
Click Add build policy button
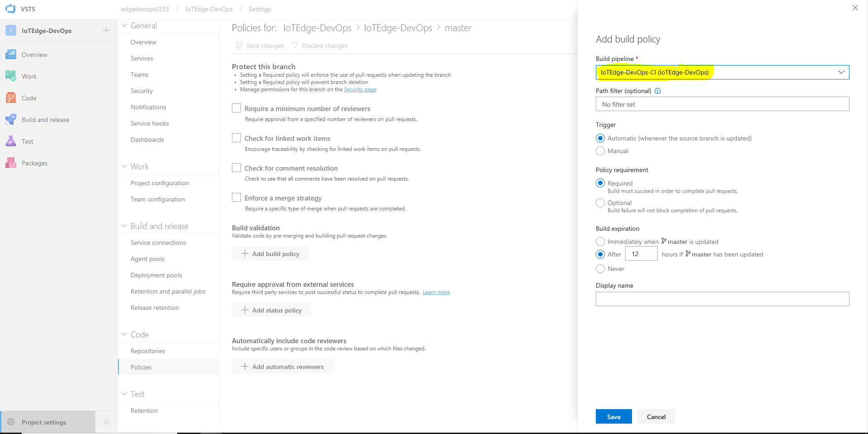click(x=270, y=253)
